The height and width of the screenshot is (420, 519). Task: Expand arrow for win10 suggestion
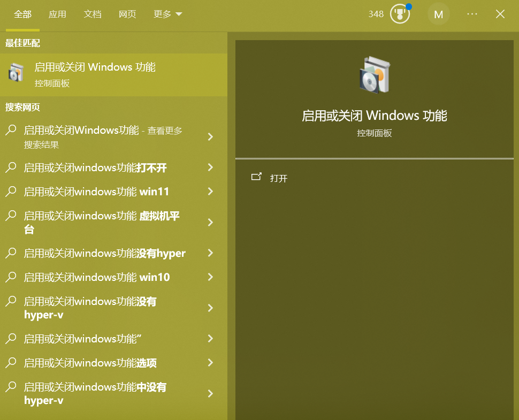coord(210,277)
